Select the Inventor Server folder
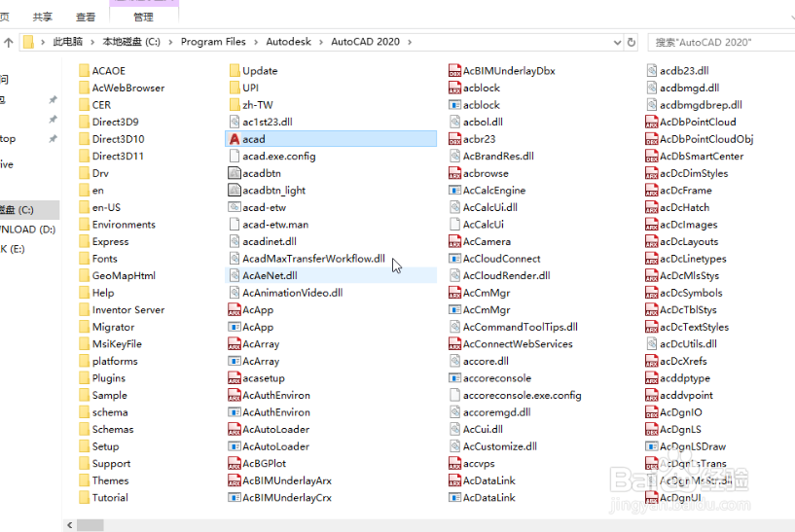 point(122,309)
